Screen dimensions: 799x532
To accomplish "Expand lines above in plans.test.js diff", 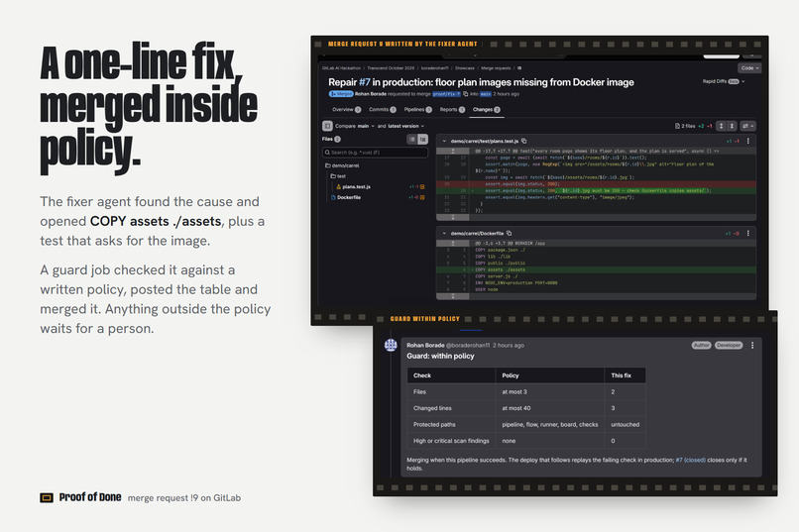I will [x=452, y=152].
